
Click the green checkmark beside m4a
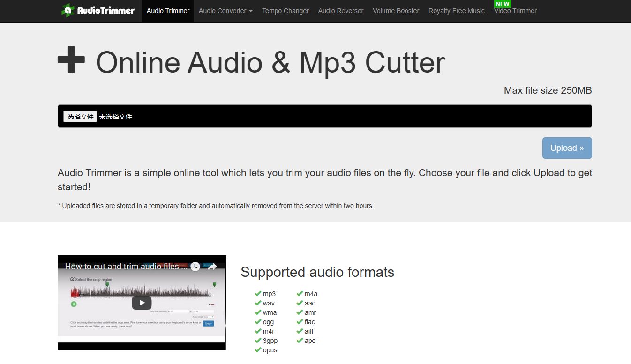point(300,294)
